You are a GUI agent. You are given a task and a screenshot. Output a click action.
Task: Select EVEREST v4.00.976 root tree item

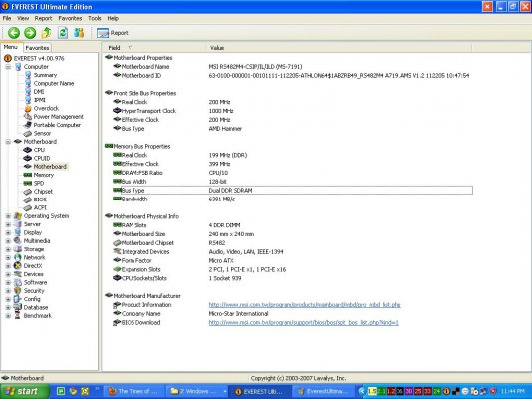pos(39,59)
